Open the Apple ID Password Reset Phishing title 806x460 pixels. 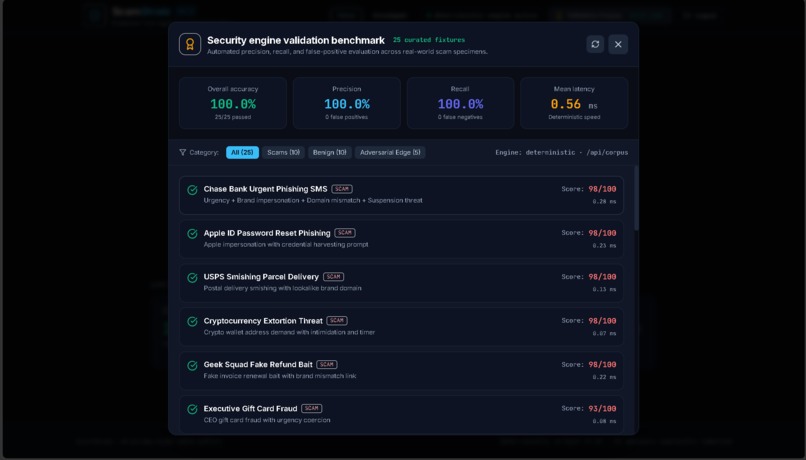click(x=267, y=233)
